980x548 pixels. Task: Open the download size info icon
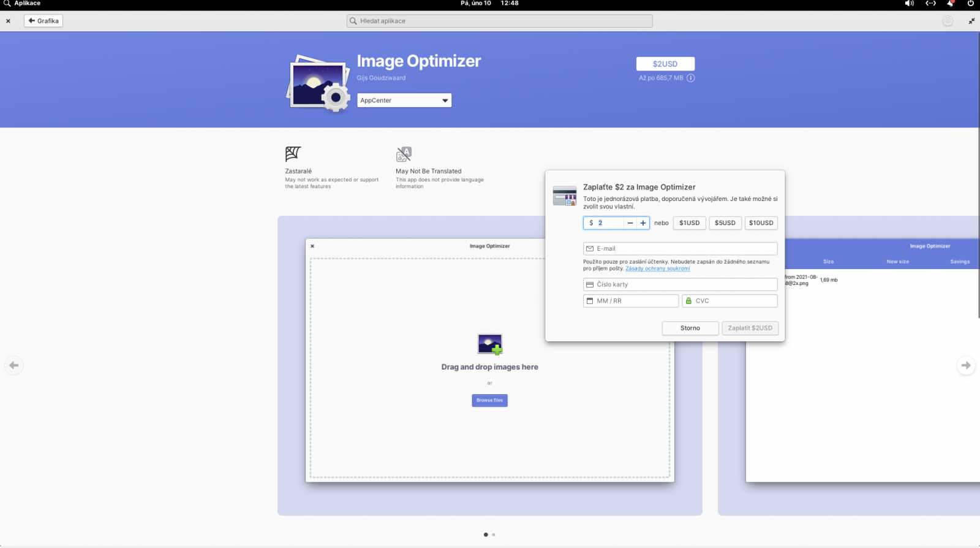(691, 78)
